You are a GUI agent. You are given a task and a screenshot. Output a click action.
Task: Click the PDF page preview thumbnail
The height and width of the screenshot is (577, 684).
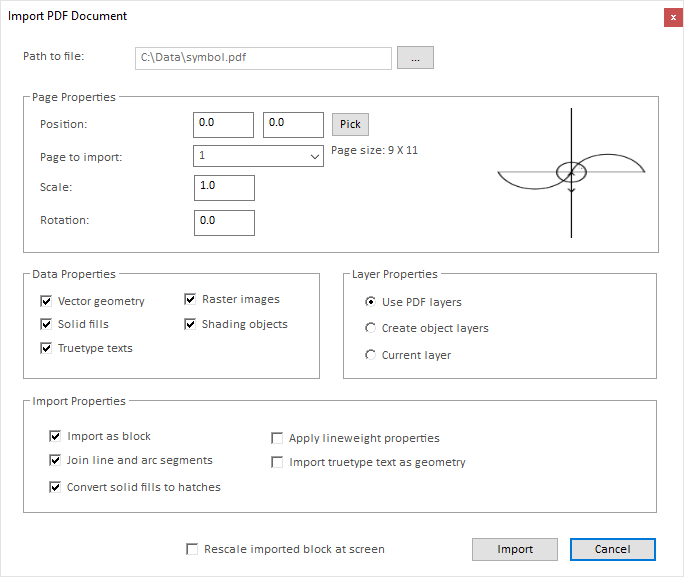(570, 173)
